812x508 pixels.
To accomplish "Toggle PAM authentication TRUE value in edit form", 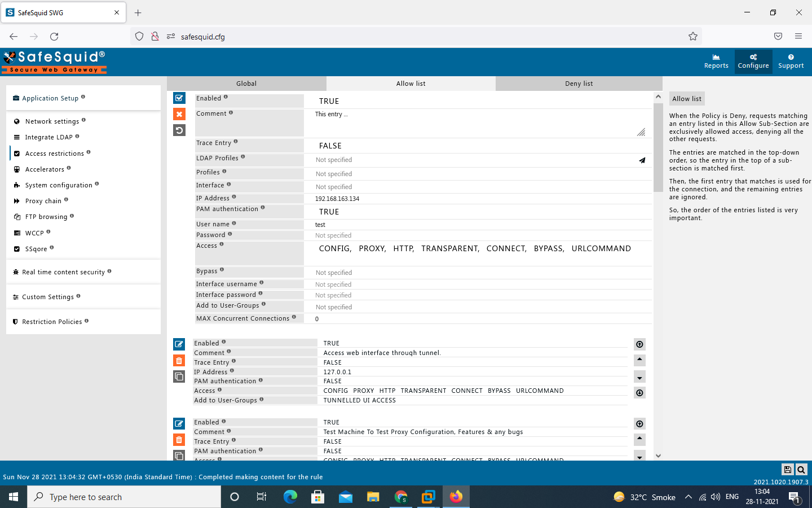I will (x=329, y=212).
